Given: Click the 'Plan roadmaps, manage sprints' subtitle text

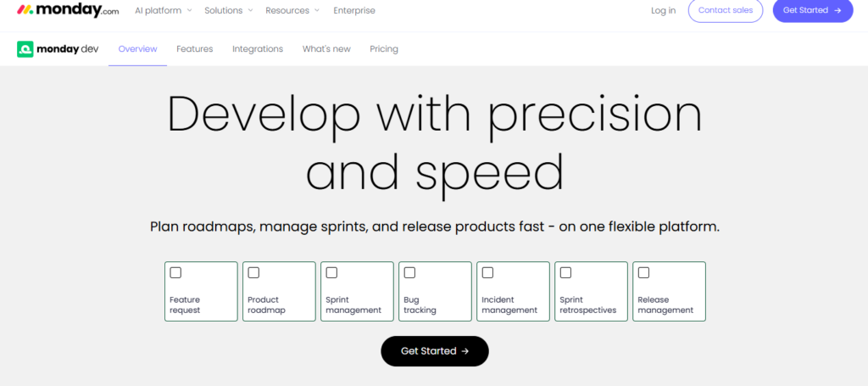Looking at the screenshot, I should click(435, 227).
